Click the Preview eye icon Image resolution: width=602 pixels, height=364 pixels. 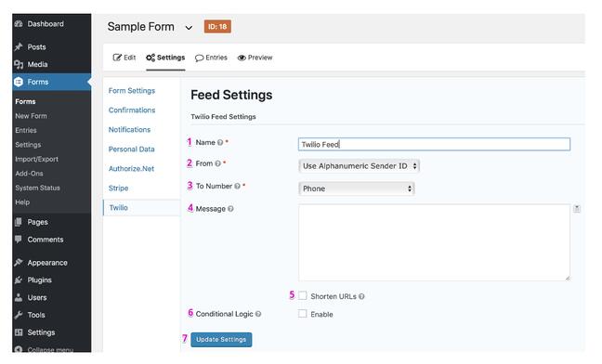[x=242, y=58]
